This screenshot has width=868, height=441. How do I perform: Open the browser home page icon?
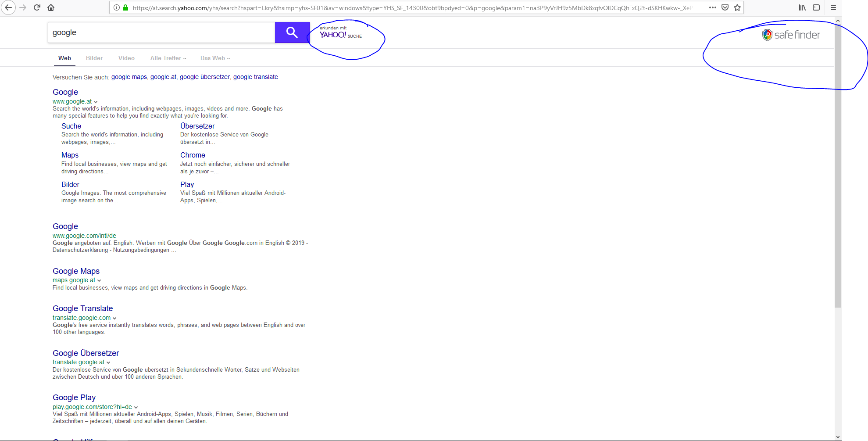pyautogui.click(x=51, y=7)
